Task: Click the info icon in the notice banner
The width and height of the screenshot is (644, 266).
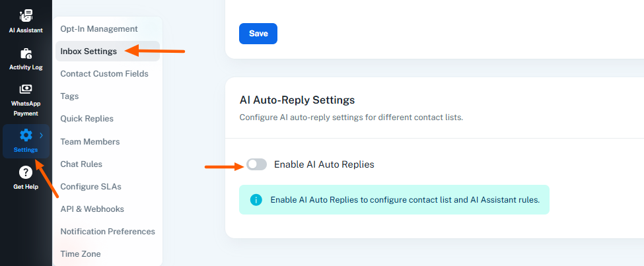Action: [x=256, y=199]
